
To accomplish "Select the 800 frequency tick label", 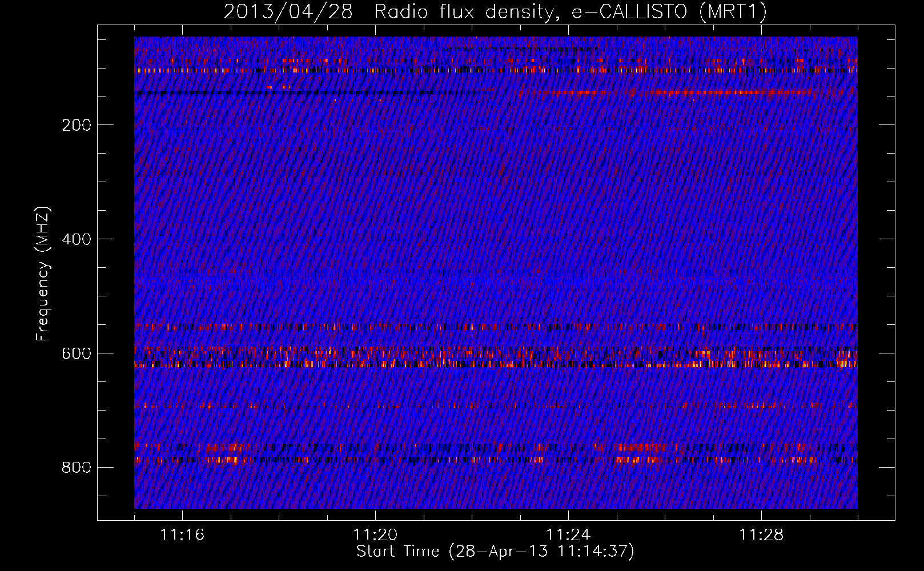I will (x=77, y=468).
